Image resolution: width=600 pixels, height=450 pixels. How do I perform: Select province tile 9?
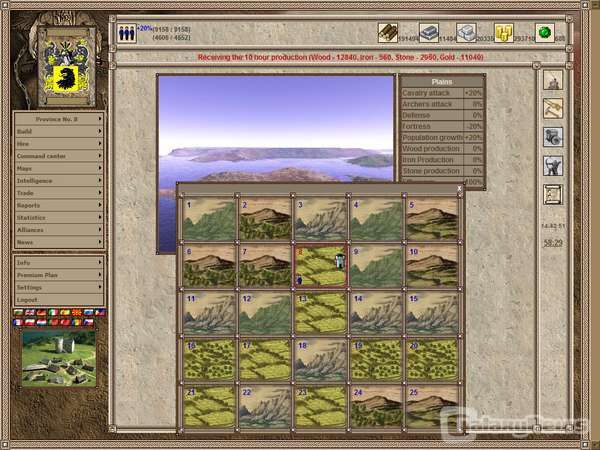point(376,266)
